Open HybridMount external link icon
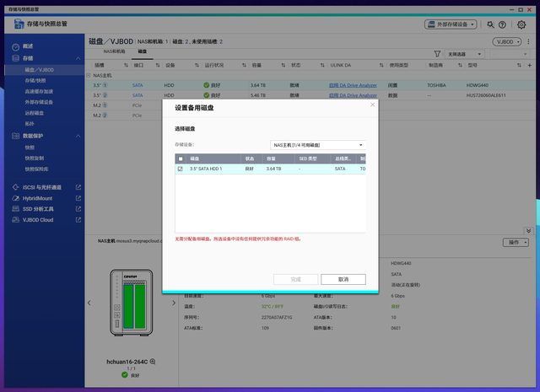This screenshot has height=392, width=540. 78,198
